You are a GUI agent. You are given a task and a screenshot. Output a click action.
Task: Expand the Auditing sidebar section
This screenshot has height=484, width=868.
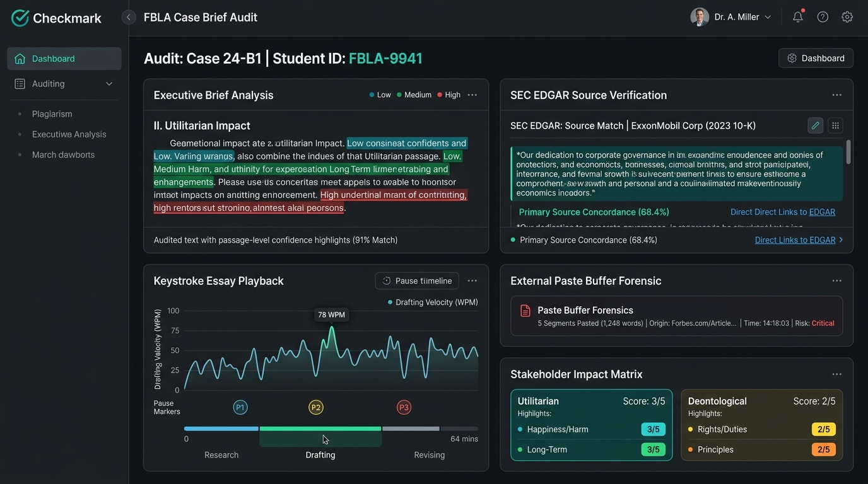pos(64,84)
